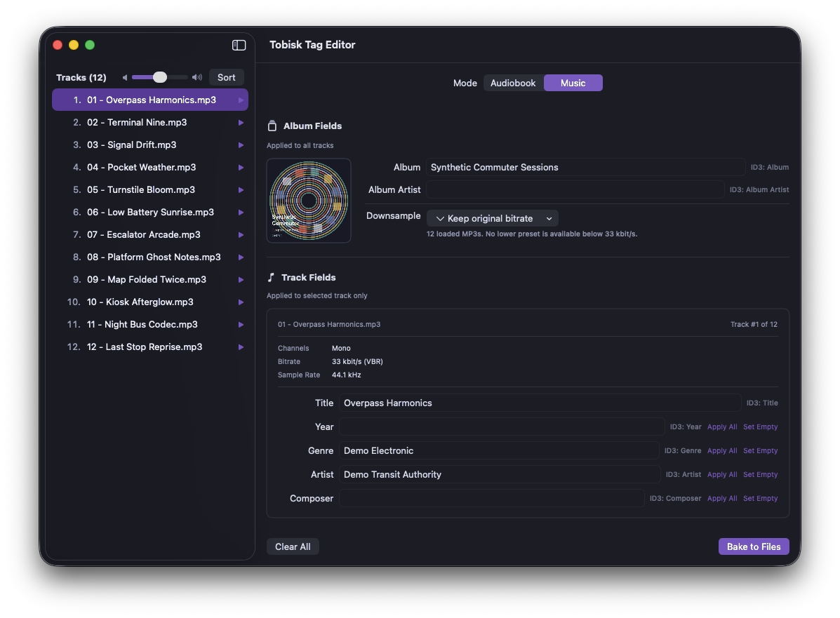The image size is (840, 618).
Task: Click Bake to Files
Action: (753, 546)
